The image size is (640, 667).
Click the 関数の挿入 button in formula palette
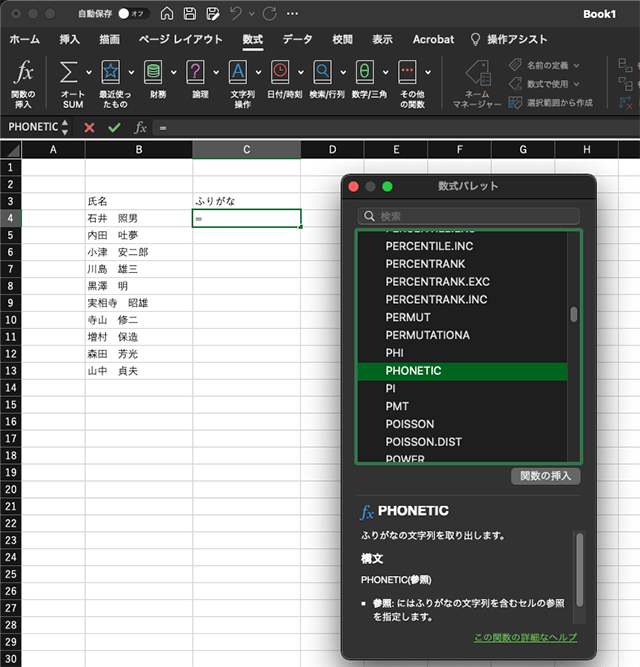545,476
